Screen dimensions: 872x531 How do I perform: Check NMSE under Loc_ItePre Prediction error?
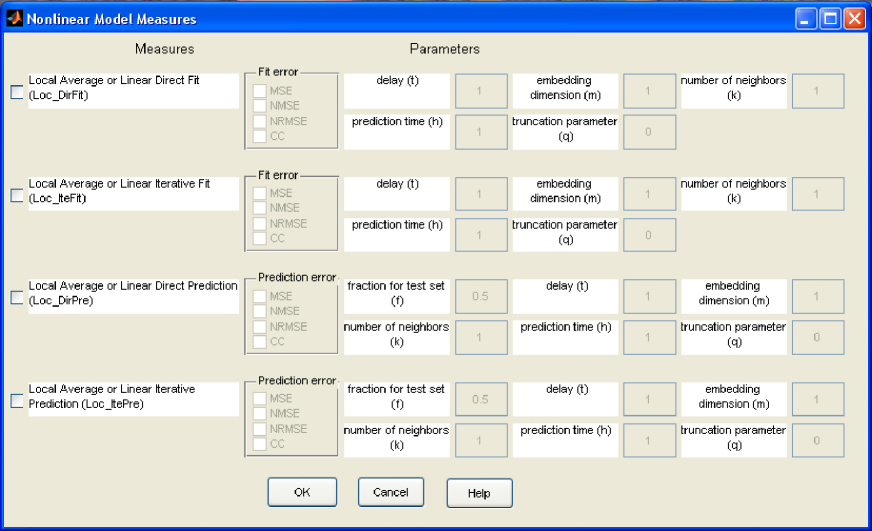259,414
